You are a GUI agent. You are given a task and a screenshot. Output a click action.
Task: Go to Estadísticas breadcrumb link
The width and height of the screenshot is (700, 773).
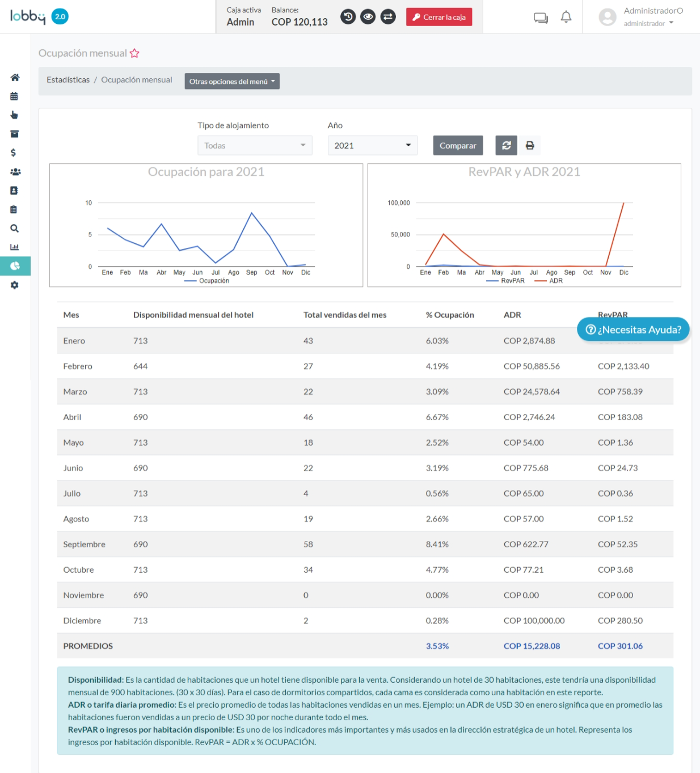tap(68, 80)
